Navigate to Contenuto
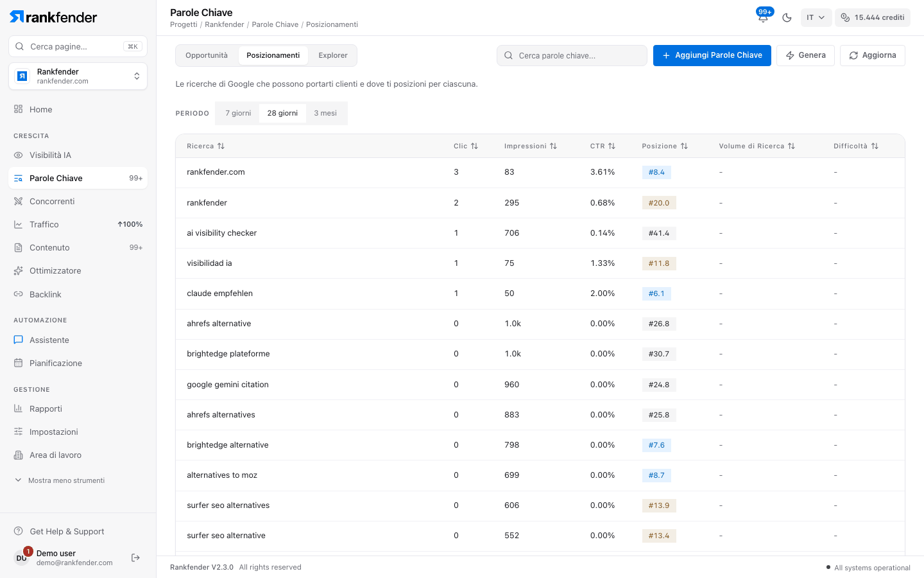The image size is (924, 578). [78, 247]
